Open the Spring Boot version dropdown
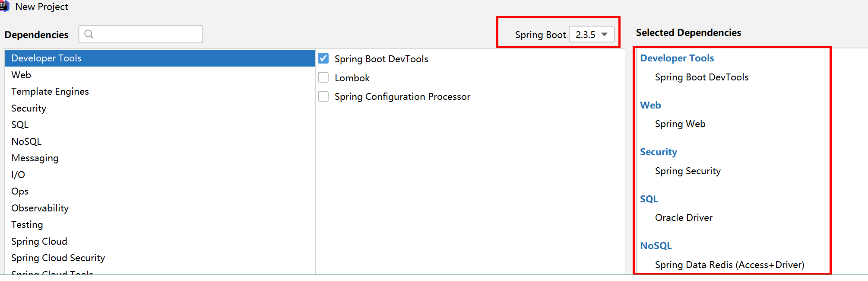 tap(592, 35)
